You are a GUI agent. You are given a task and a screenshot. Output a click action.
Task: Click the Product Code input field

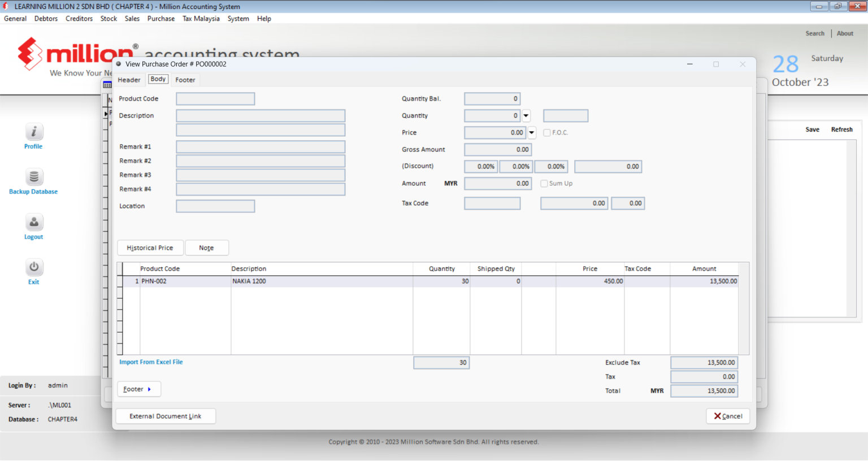(215, 98)
